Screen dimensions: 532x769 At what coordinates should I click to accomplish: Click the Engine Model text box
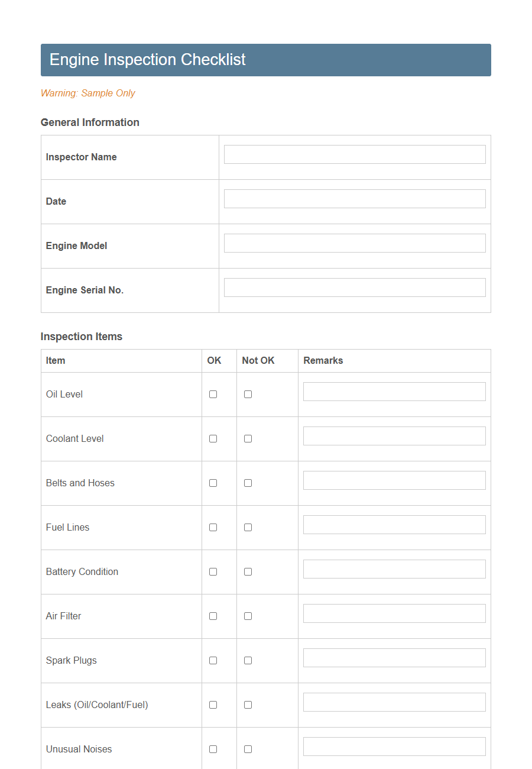click(354, 243)
